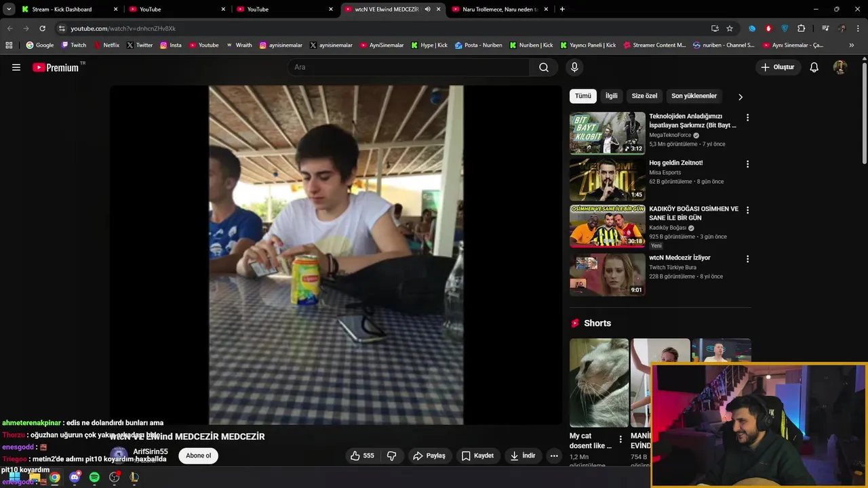
Task: Open Hype | Kick bookmark
Action: click(x=429, y=45)
